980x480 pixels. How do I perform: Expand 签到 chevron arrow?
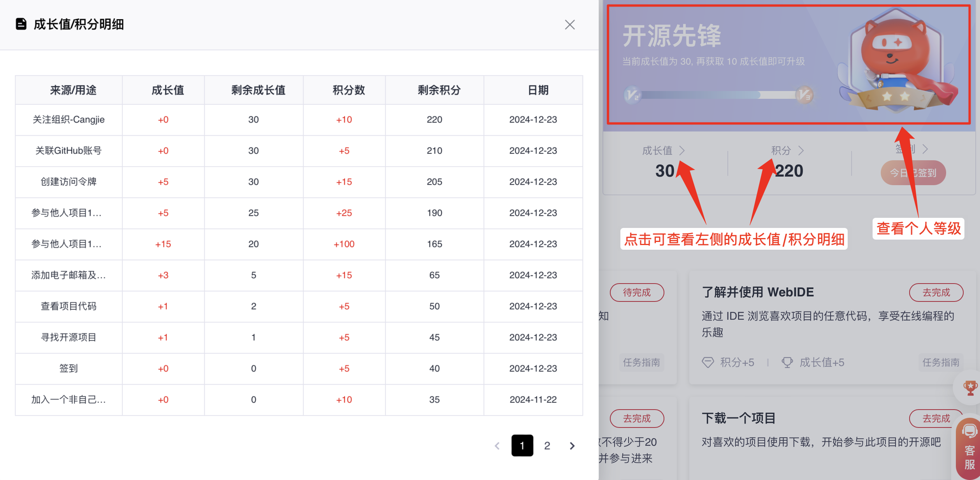[x=926, y=149]
